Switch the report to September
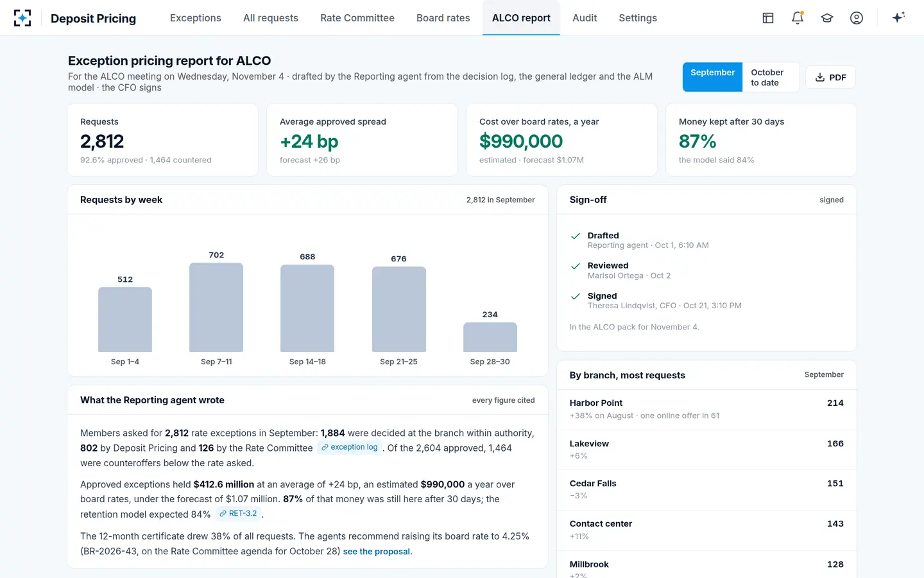The image size is (924, 578). click(712, 77)
